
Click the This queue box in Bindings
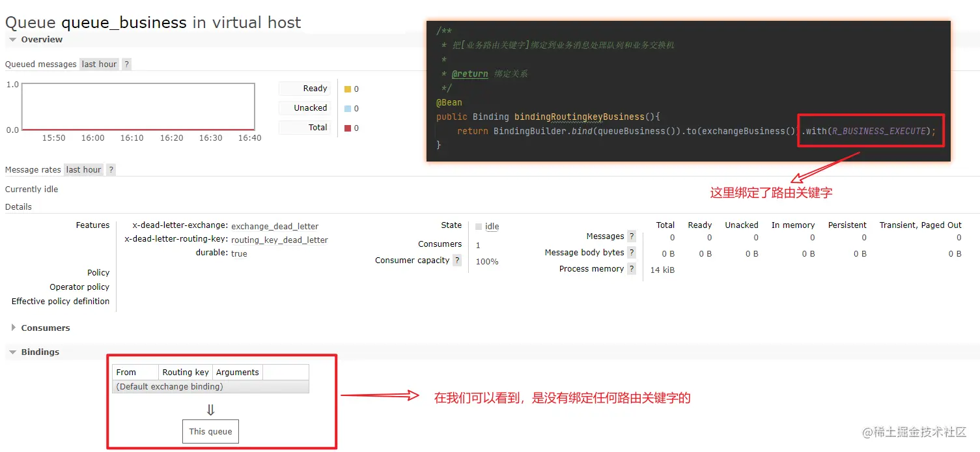(x=210, y=432)
